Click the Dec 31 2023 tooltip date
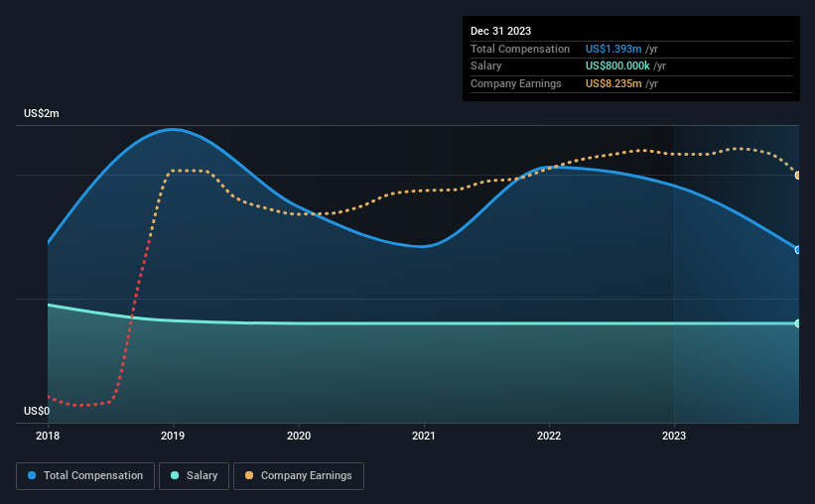The image size is (815, 504). pyautogui.click(x=500, y=31)
